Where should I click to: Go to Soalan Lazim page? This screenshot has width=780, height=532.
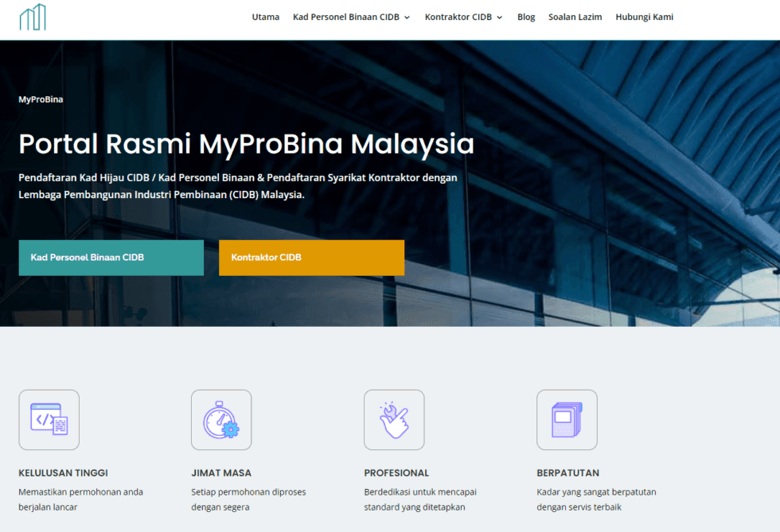(575, 17)
